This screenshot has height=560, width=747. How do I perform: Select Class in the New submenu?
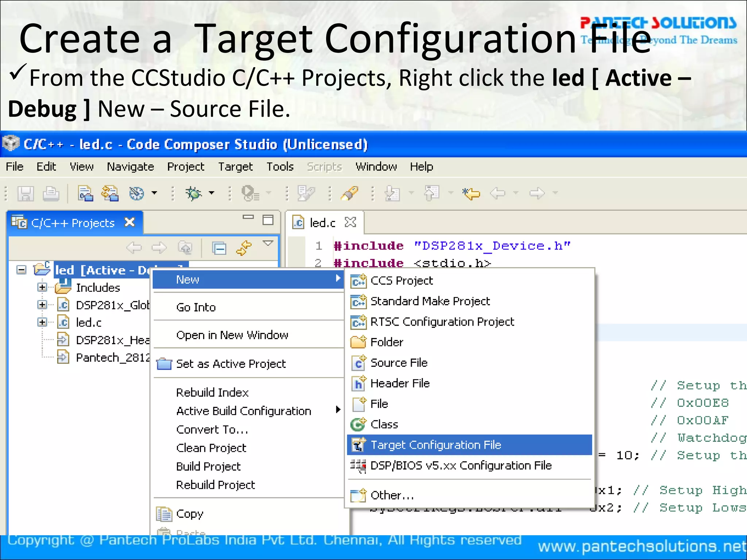[x=469, y=424]
